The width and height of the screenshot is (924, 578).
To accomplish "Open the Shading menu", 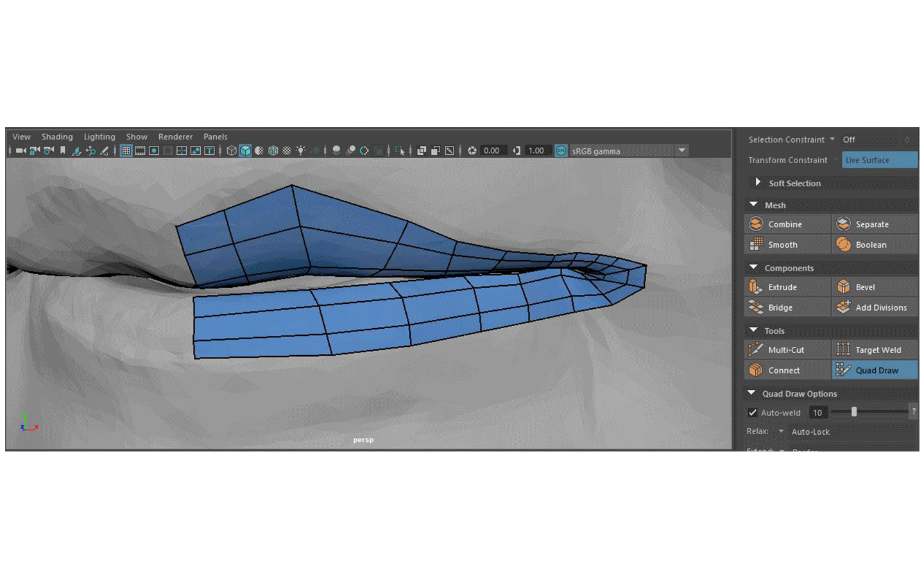I will point(57,137).
